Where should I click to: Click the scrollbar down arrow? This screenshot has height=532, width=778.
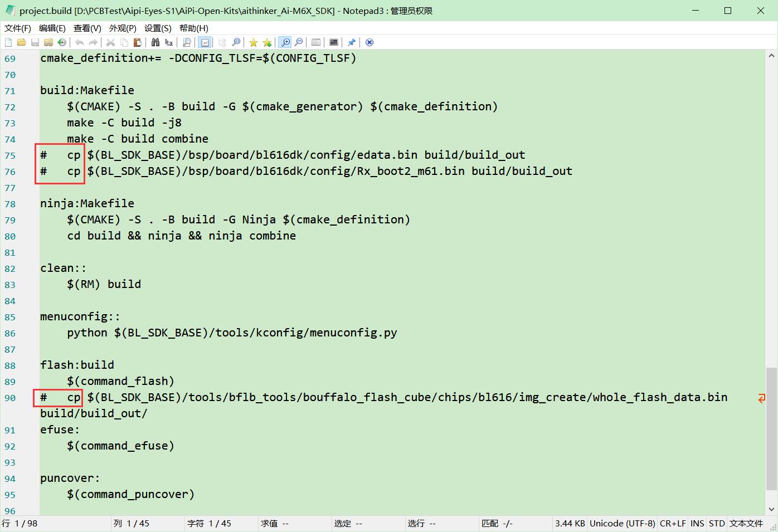tap(772, 509)
